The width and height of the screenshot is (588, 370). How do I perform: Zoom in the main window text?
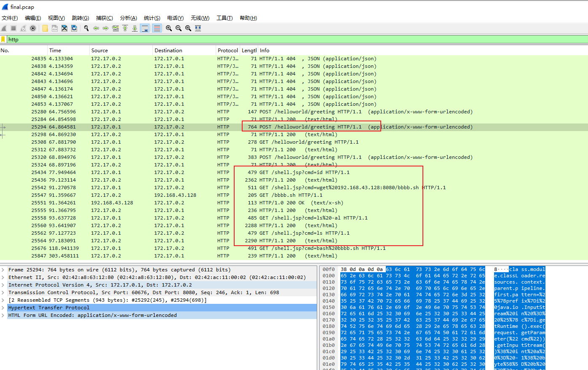(x=169, y=28)
